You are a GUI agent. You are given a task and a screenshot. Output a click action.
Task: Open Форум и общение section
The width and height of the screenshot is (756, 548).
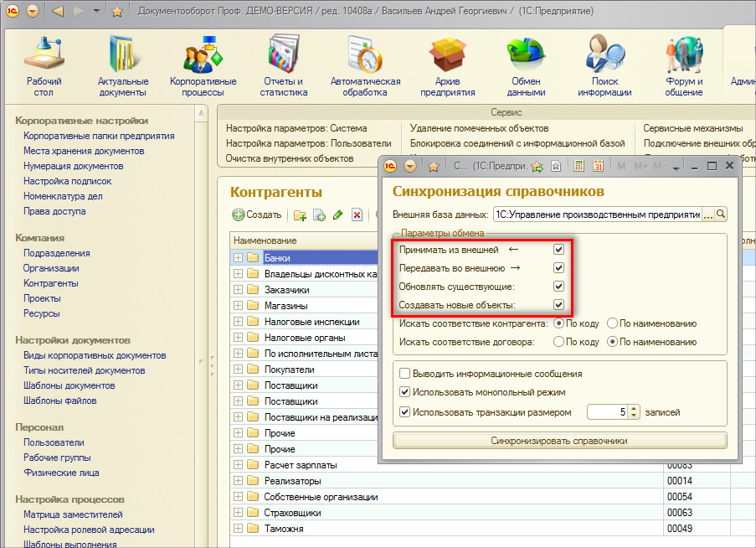684,66
